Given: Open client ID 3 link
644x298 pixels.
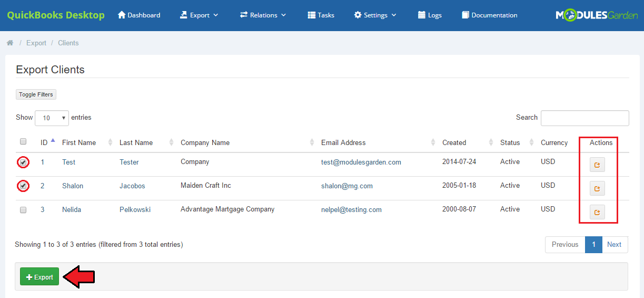Looking at the screenshot, I should [43, 209].
